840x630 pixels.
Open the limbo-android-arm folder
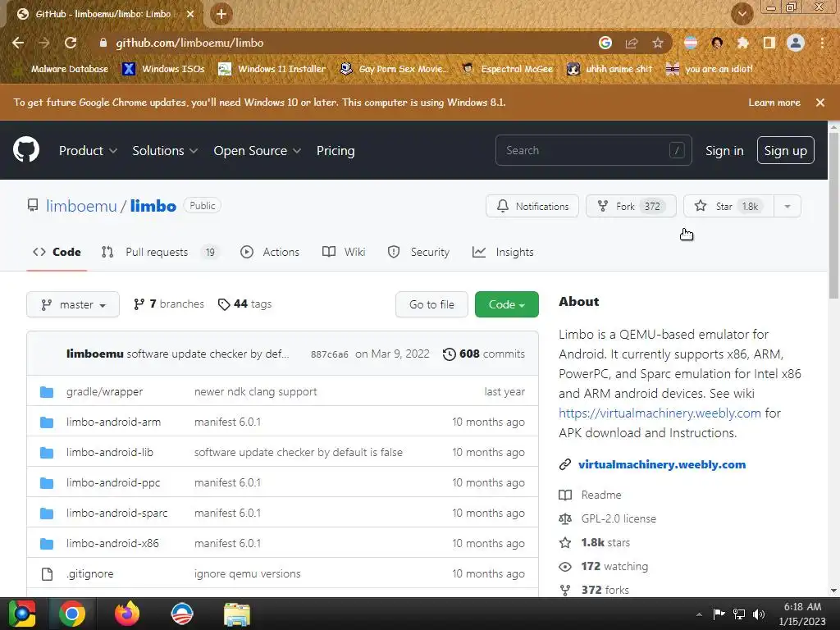tap(113, 422)
